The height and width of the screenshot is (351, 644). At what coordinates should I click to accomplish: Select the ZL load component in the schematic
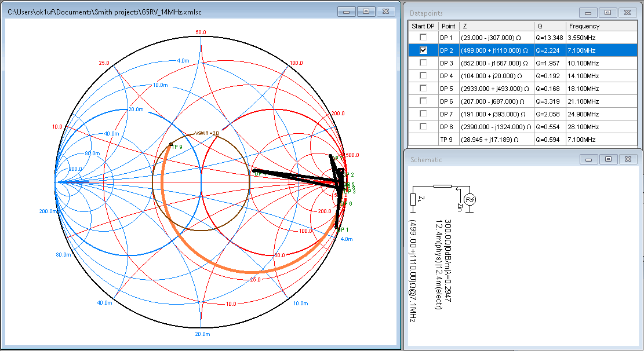click(x=413, y=199)
